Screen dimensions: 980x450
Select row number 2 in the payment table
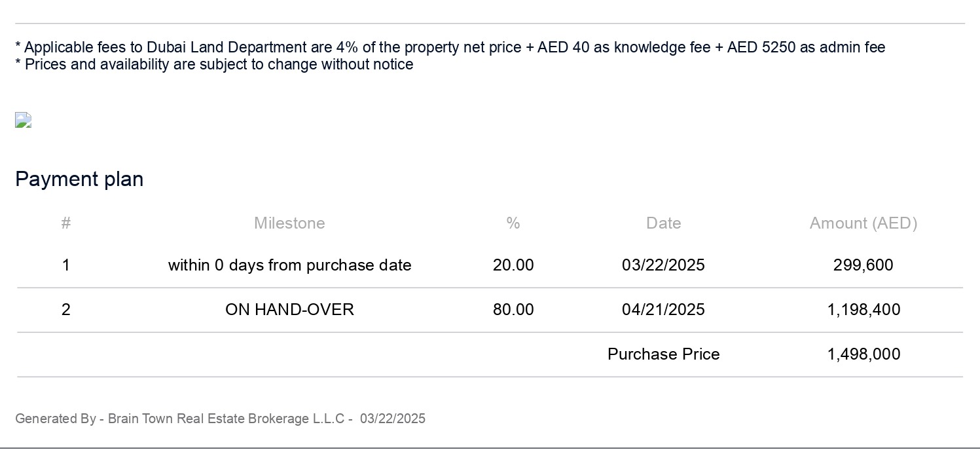[x=65, y=310]
